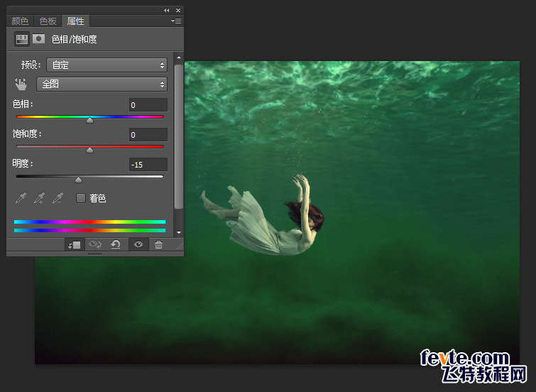
Task: Click the panel bottom resize grip
Action: 94,254
